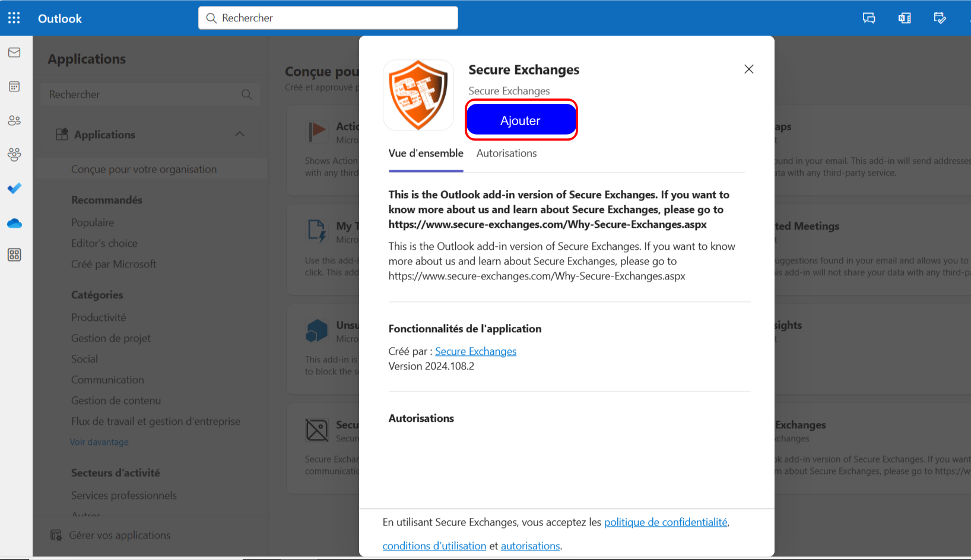Open Groups icon in left rail

14,154
